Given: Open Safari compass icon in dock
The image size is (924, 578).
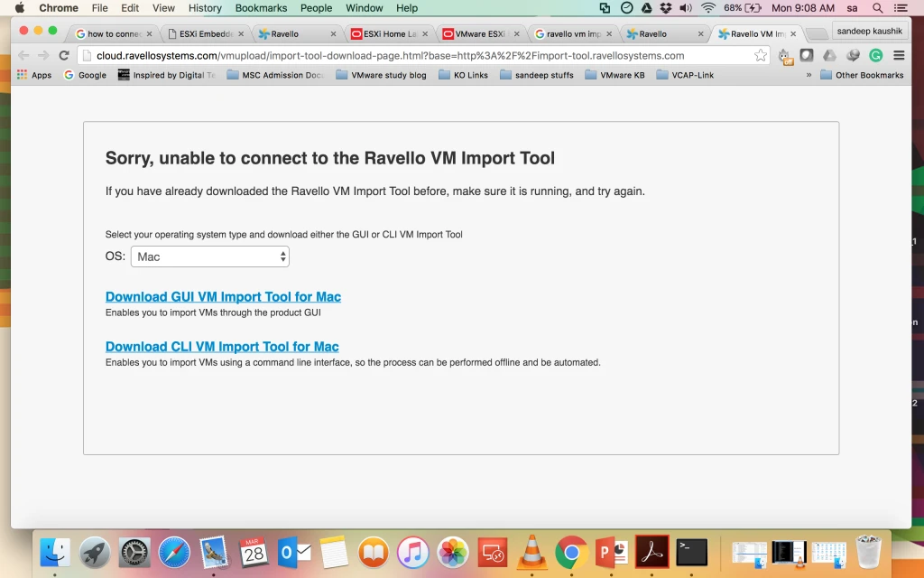Looking at the screenshot, I should click(174, 553).
